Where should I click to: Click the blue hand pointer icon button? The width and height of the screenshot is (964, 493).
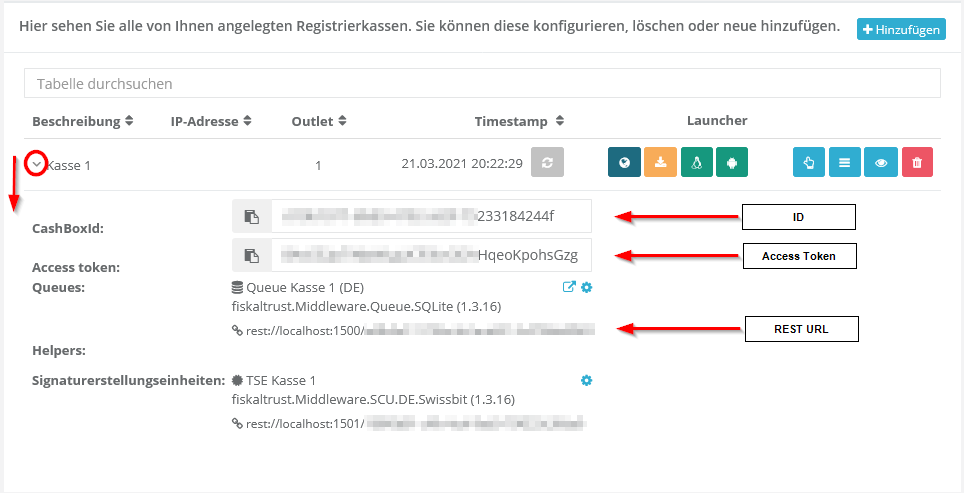[809, 163]
